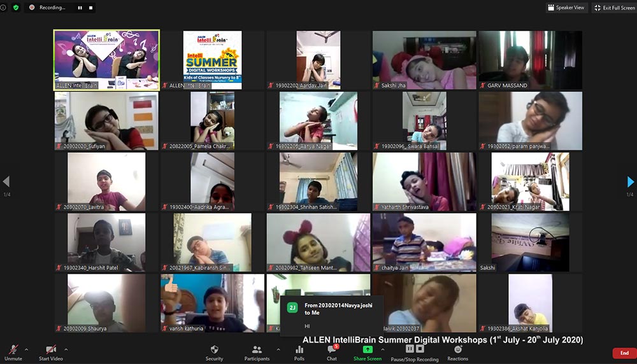The height and width of the screenshot is (364, 637).
Task: Go to next gallery page arrow
Action: coord(630,181)
